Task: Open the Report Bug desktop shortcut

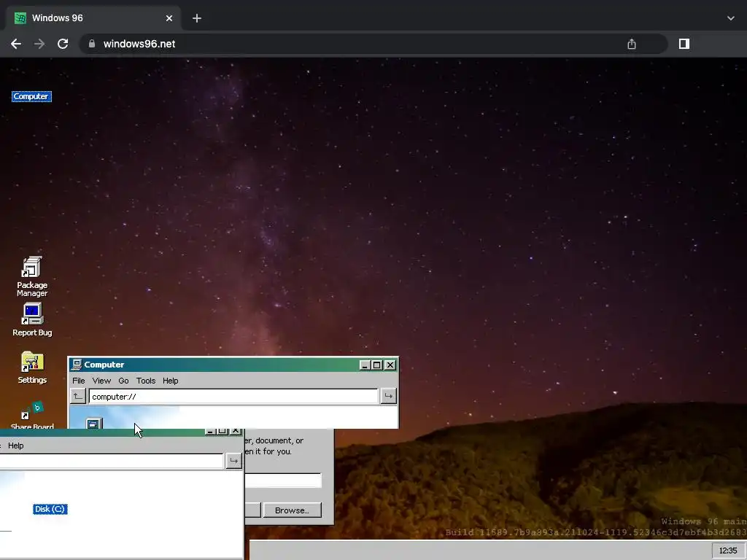Action: 32,319
